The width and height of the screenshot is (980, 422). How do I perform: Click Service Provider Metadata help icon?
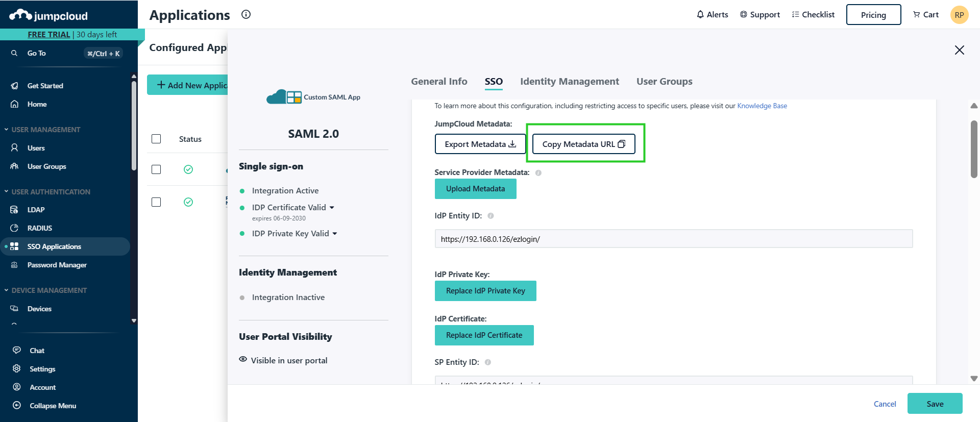[x=538, y=173]
